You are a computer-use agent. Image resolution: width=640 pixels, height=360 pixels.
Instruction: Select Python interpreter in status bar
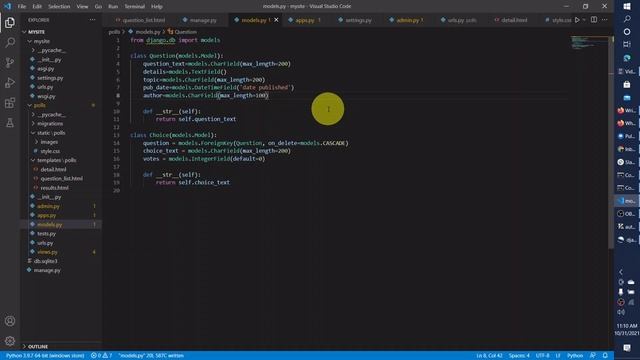[x=45, y=356]
